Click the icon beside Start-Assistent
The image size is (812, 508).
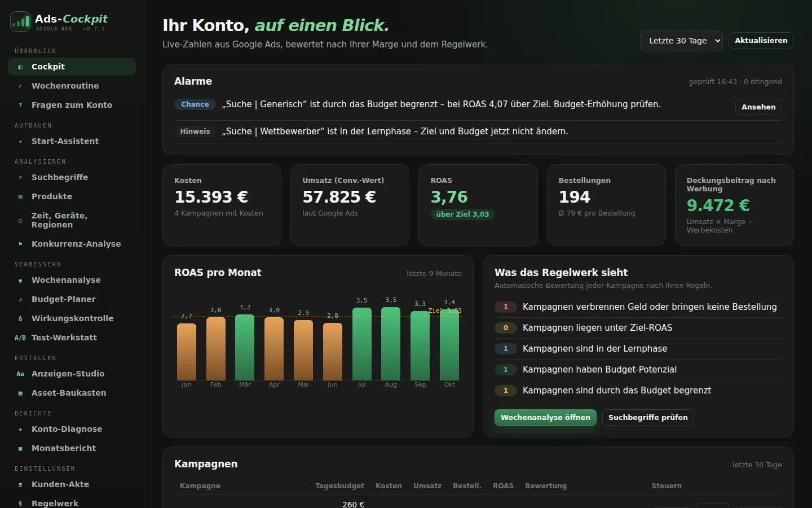pos(20,141)
